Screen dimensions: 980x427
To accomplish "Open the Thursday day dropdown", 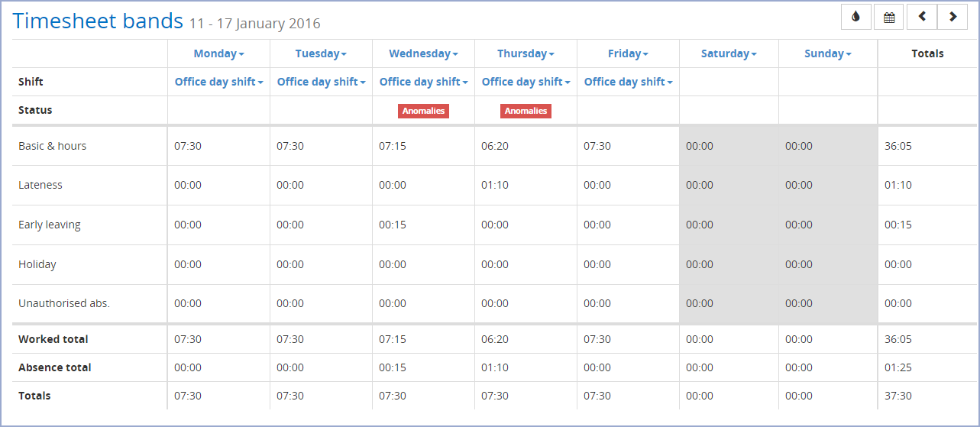I will (526, 53).
